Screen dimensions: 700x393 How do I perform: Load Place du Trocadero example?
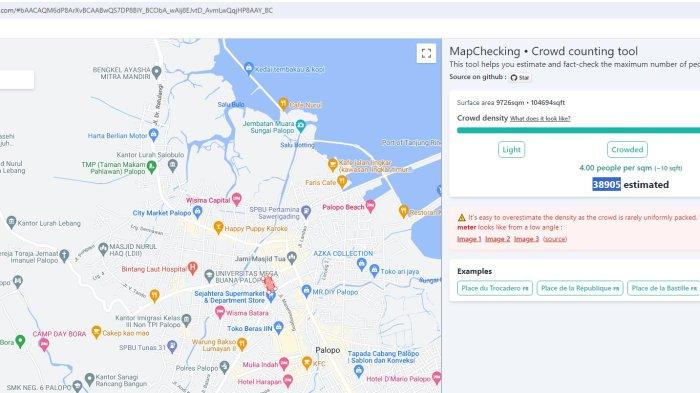click(x=495, y=288)
